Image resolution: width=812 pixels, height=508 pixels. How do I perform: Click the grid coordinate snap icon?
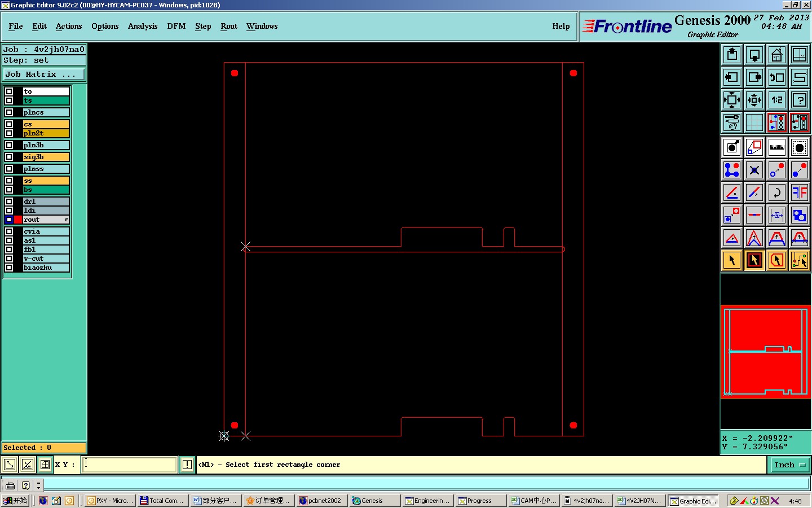45,465
